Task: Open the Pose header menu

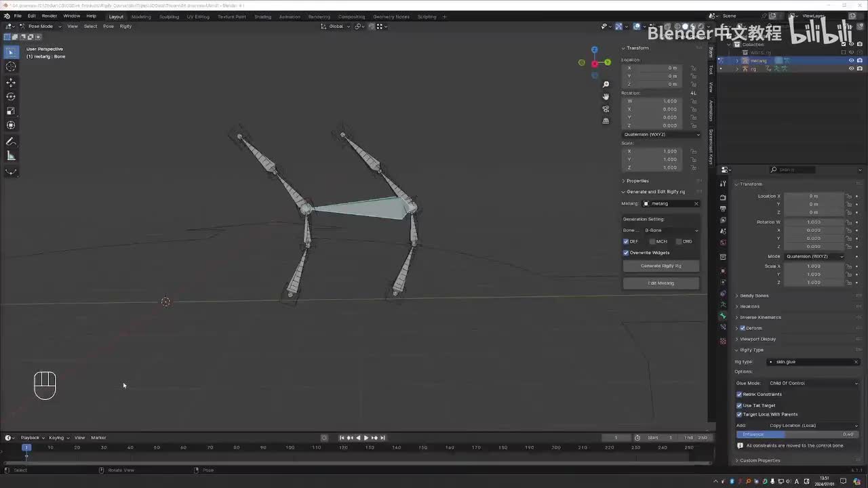Action: (108, 26)
